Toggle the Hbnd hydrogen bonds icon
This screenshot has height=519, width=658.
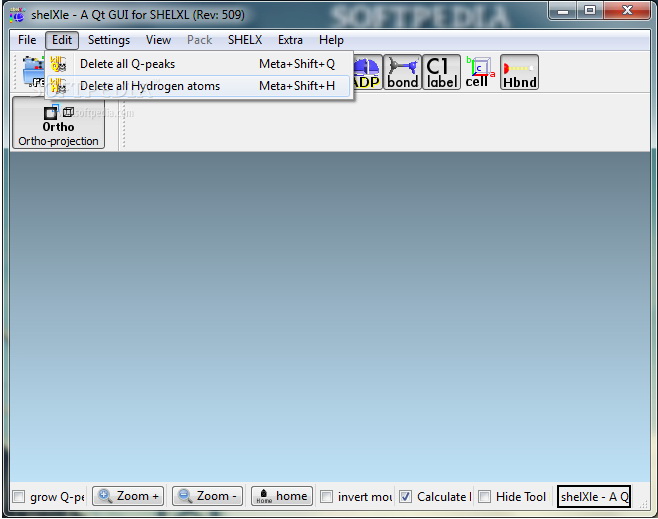[x=520, y=72]
